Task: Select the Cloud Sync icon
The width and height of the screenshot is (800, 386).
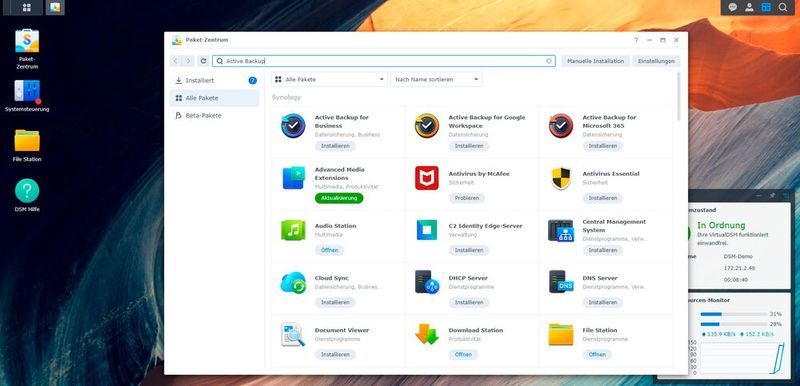Action: pyautogui.click(x=293, y=282)
